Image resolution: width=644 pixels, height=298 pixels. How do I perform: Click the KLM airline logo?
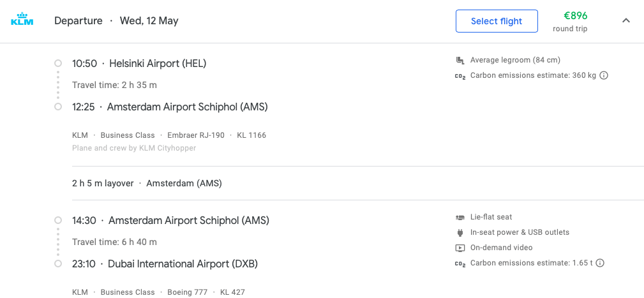click(x=22, y=19)
